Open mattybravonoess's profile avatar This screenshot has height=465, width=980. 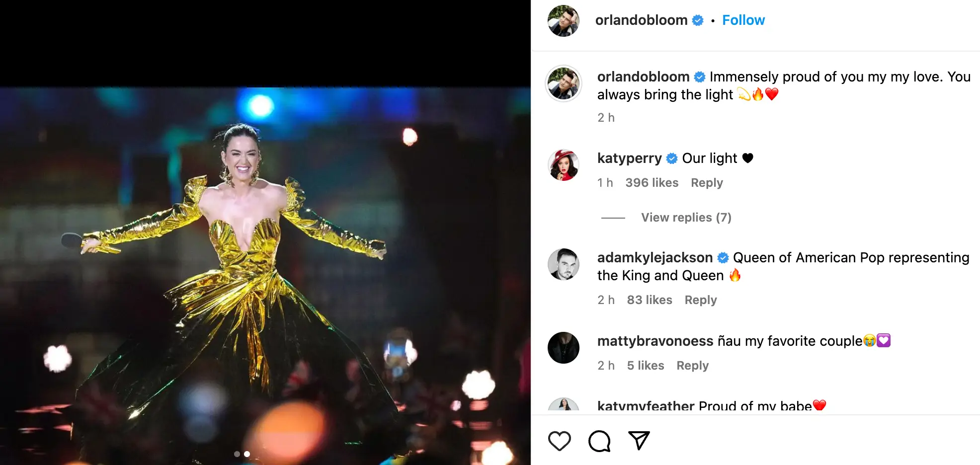(x=564, y=348)
